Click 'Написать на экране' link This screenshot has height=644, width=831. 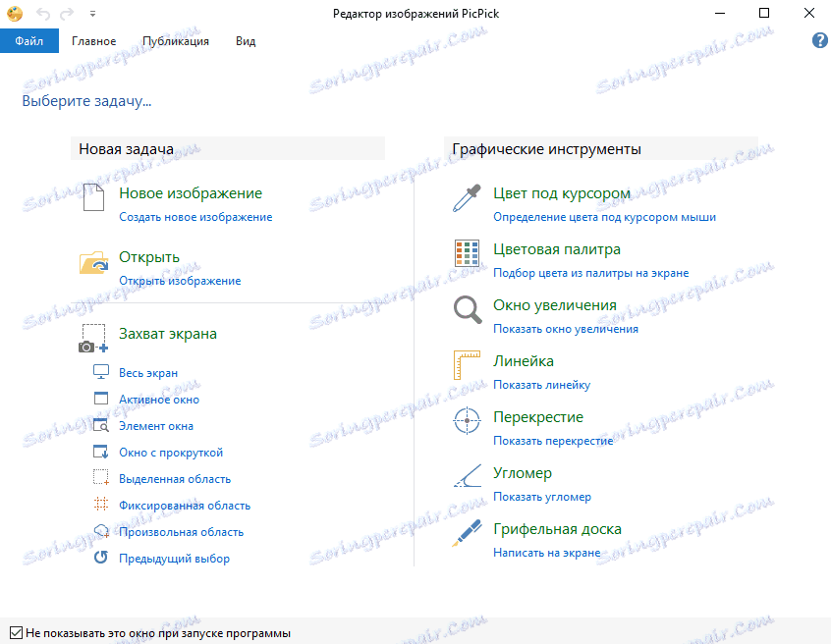point(546,553)
